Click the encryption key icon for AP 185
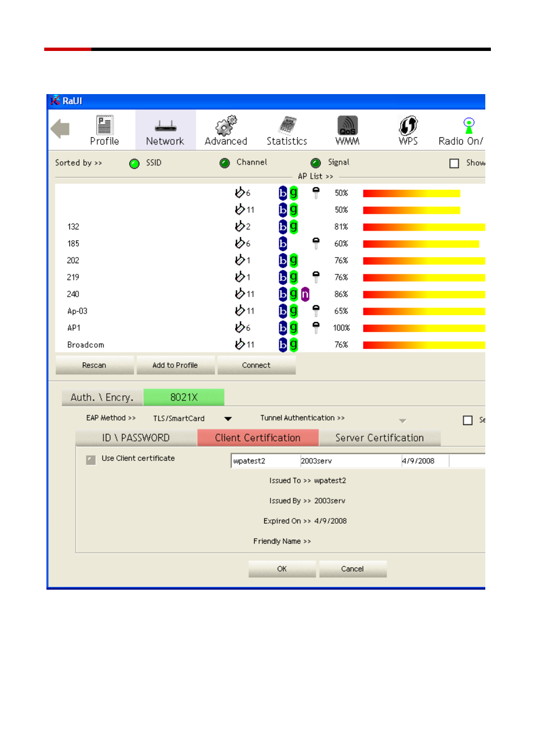Screen dimensions: 534x756 (x=316, y=243)
